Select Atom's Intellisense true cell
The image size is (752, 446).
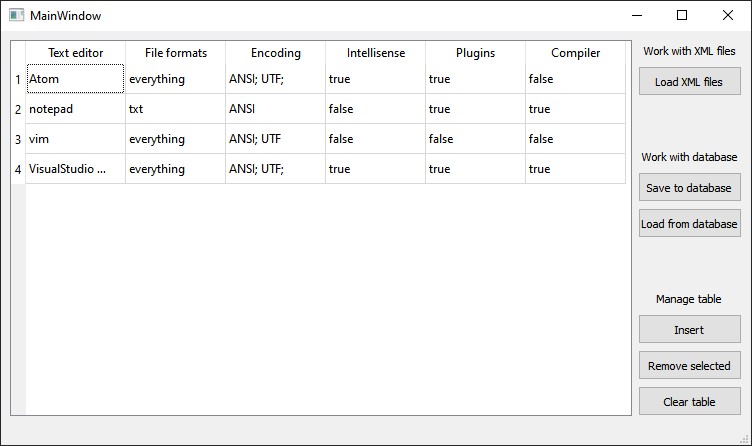376,79
